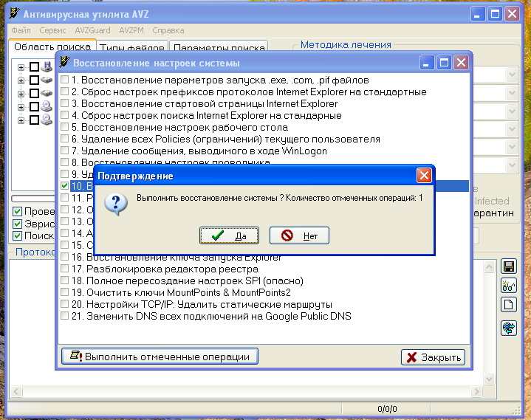Check item 18 SPI settings recreation
This screenshot has width=531, height=420.
click(x=64, y=280)
